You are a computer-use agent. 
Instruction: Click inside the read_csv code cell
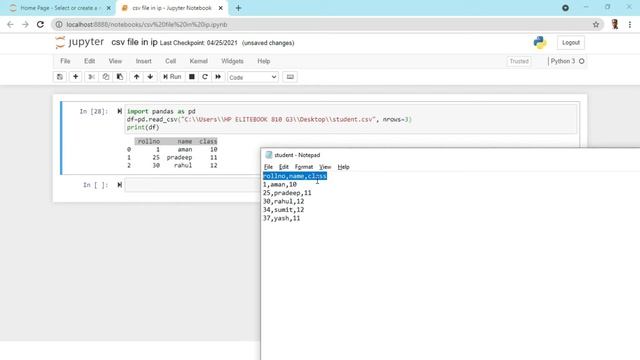351,119
